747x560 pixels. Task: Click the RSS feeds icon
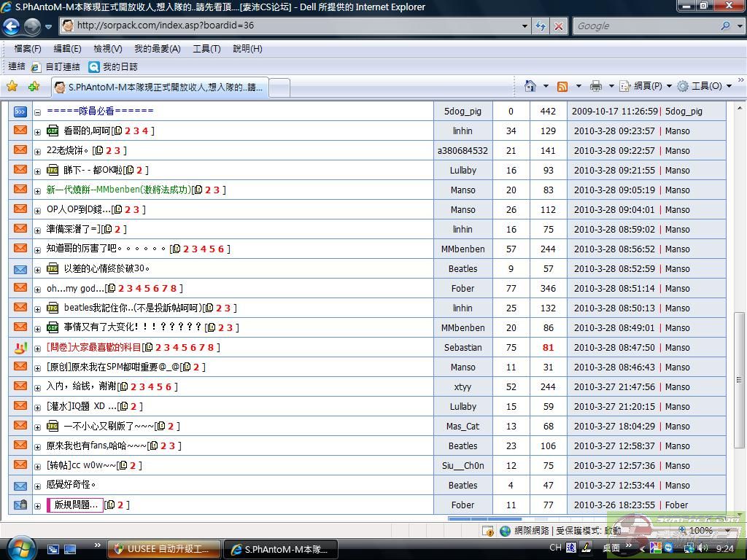coord(562,86)
